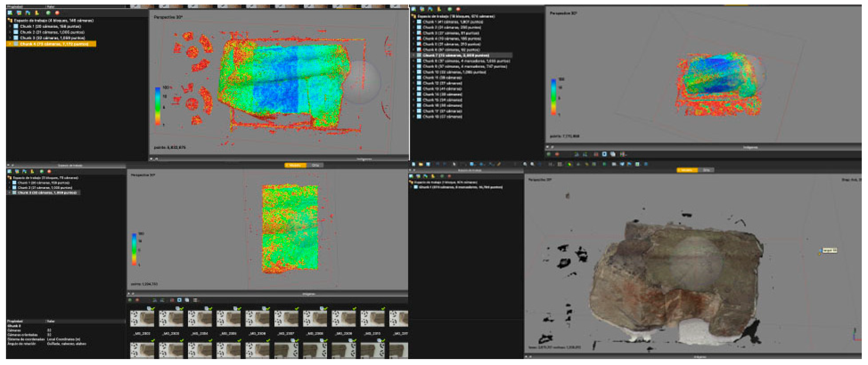Click confidence color scale beside Chunk 4 point cloud

coord(158,106)
